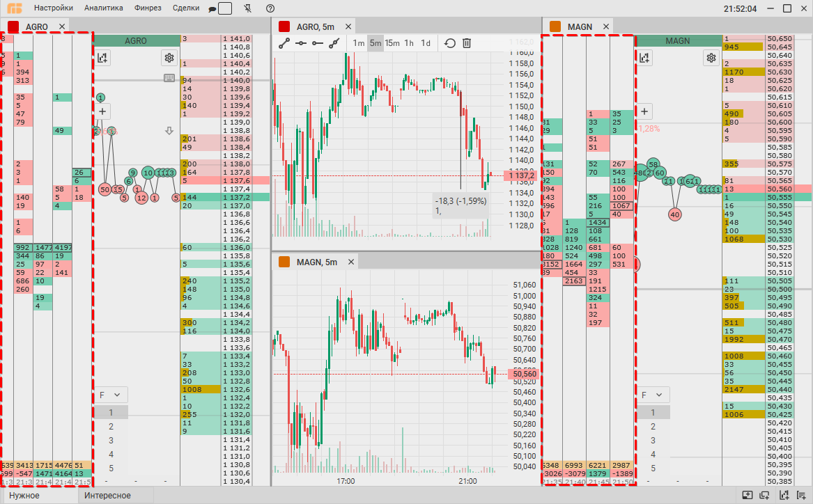The height and width of the screenshot is (504, 813).
Task: Click the plus button in AGRO panel
Action: 102,111
